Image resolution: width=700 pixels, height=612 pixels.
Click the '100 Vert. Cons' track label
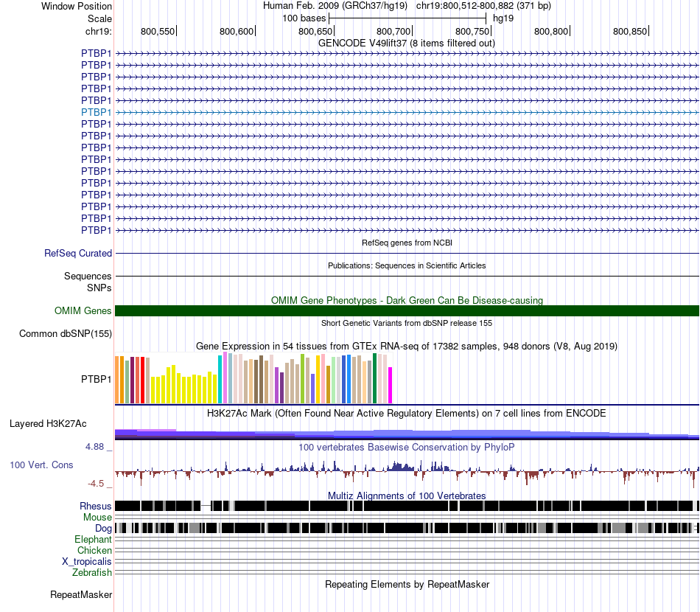pyautogui.click(x=41, y=465)
